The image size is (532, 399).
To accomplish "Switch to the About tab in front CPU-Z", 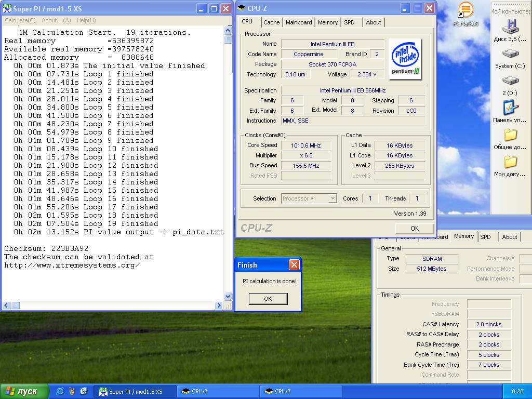I will pyautogui.click(x=373, y=22).
